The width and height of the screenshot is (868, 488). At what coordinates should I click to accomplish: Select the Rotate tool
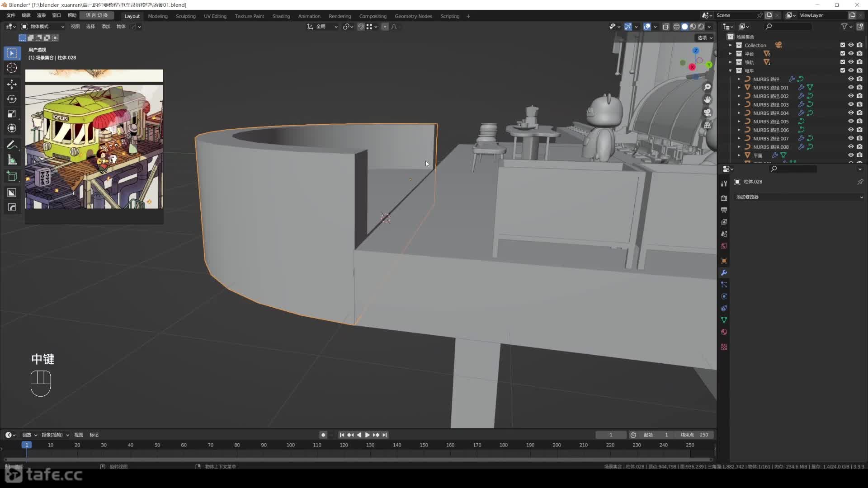tap(12, 99)
